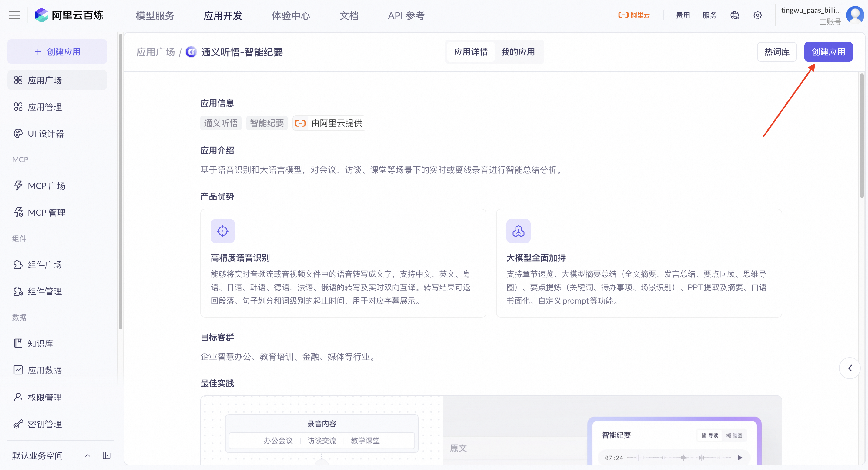Collapse the 默认业务空间 section
868x470 pixels.
(88, 455)
